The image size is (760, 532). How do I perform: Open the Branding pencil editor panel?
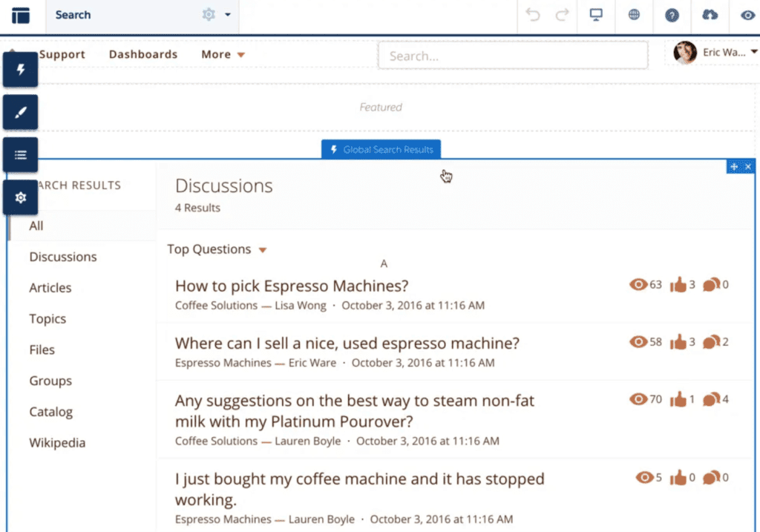(20, 112)
